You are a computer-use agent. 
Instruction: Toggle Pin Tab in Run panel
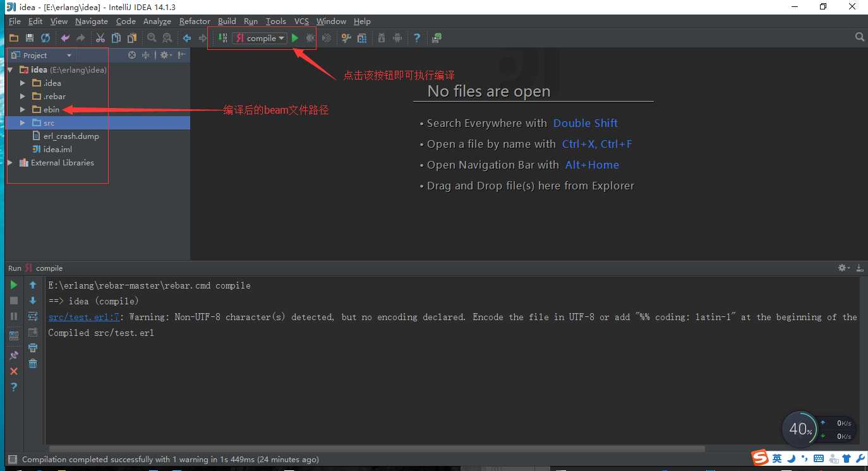(x=14, y=355)
